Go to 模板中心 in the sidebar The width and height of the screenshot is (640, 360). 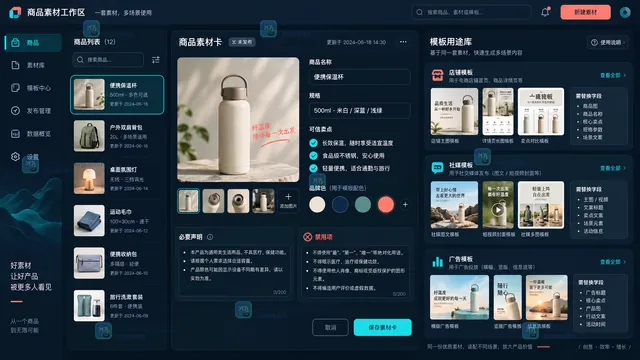tap(33, 88)
